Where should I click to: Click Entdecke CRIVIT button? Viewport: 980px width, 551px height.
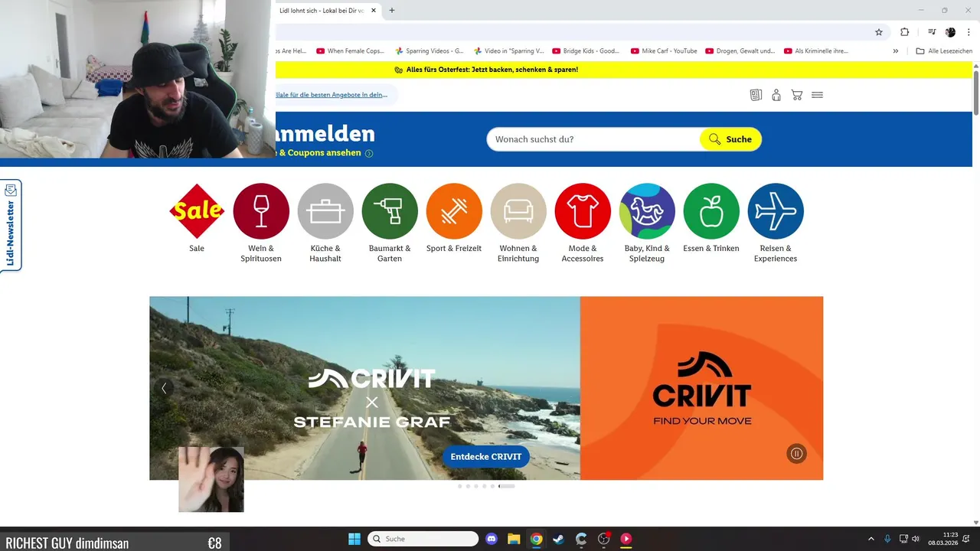pyautogui.click(x=485, y=457)
